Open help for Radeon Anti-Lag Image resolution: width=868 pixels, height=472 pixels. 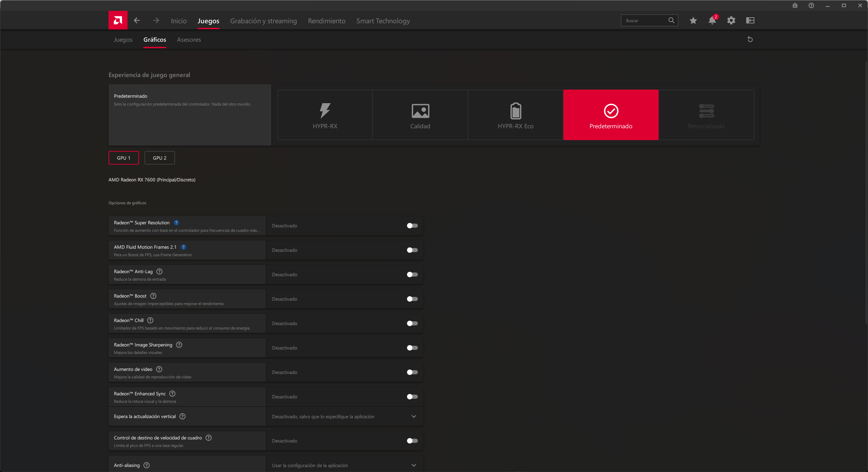click(x=159, y=271)
